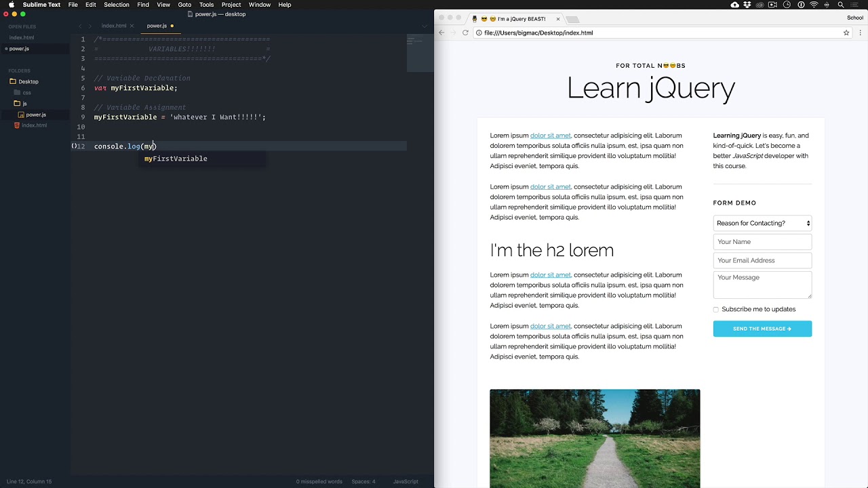Click the Chrome address bar URL
Screen dimensions: 868x488
(538, 33)
